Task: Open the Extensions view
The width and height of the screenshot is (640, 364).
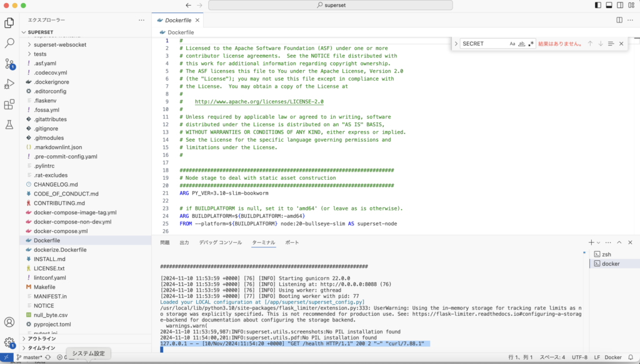Action: click(9, 104)
